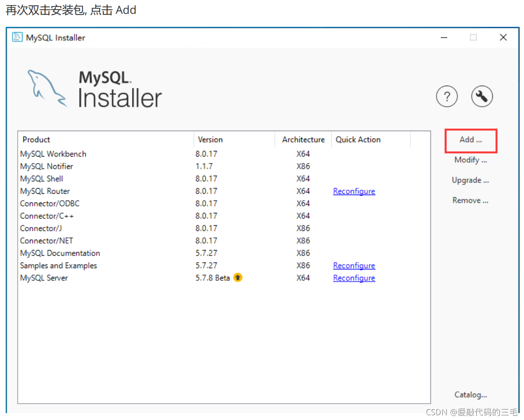Select the MySQL Notifier row

pyautogui.click(x=224, y=167)
